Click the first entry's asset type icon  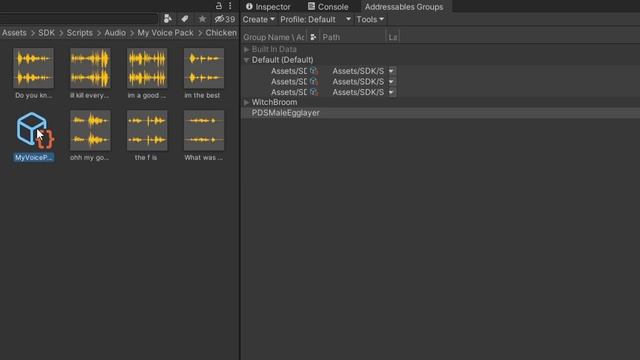[x=313, y=71]
